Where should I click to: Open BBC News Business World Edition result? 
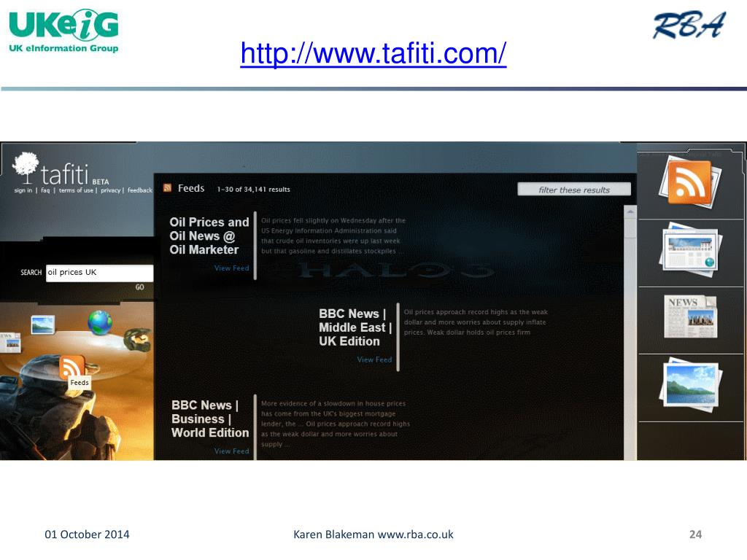pos(210,419)
